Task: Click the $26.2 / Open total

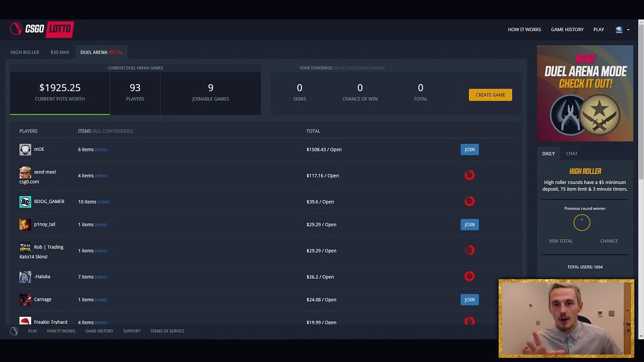Action: pyautogui.click(x=320, y=277)
